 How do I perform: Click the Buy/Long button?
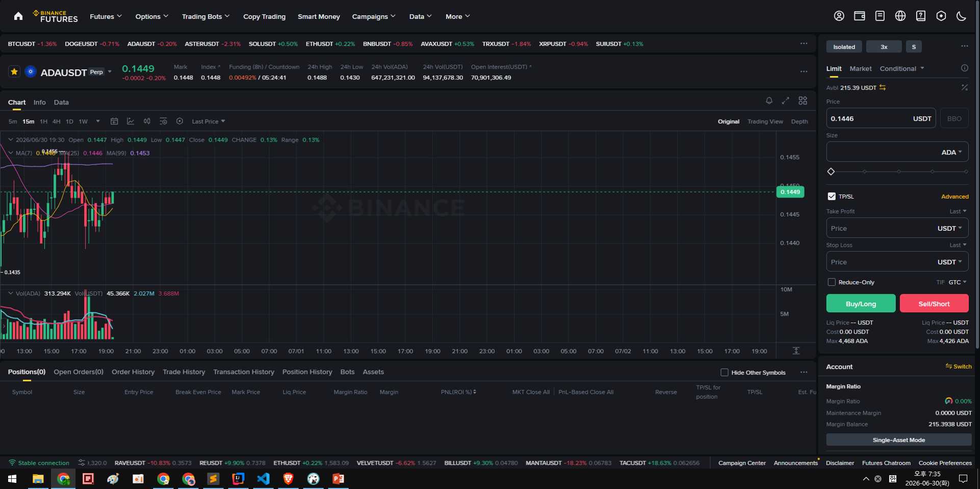(861, 304)
